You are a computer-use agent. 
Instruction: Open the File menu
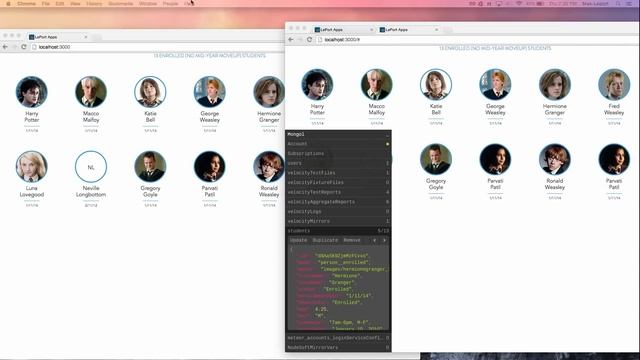[46, 4]
